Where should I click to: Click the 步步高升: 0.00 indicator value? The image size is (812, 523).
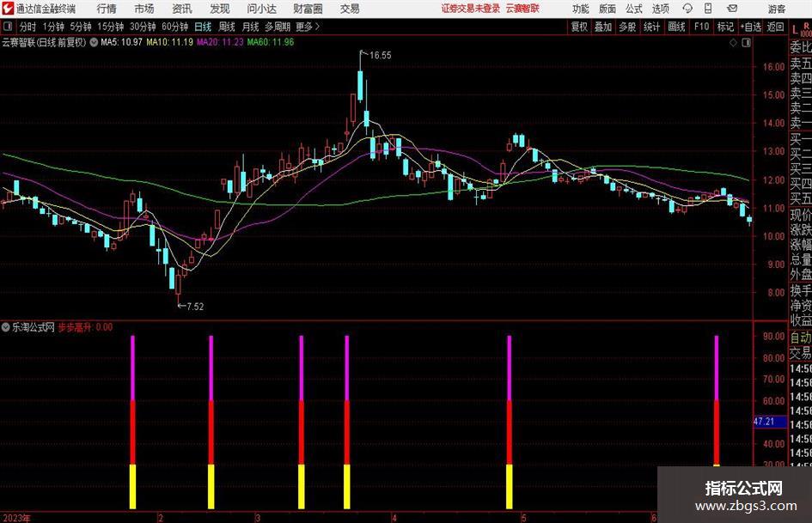85,327
